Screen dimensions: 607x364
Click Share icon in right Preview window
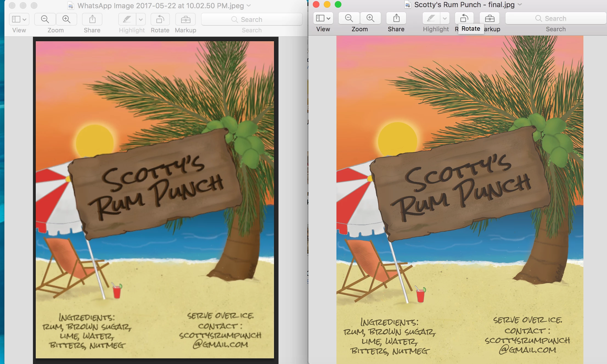click(396, 18)
